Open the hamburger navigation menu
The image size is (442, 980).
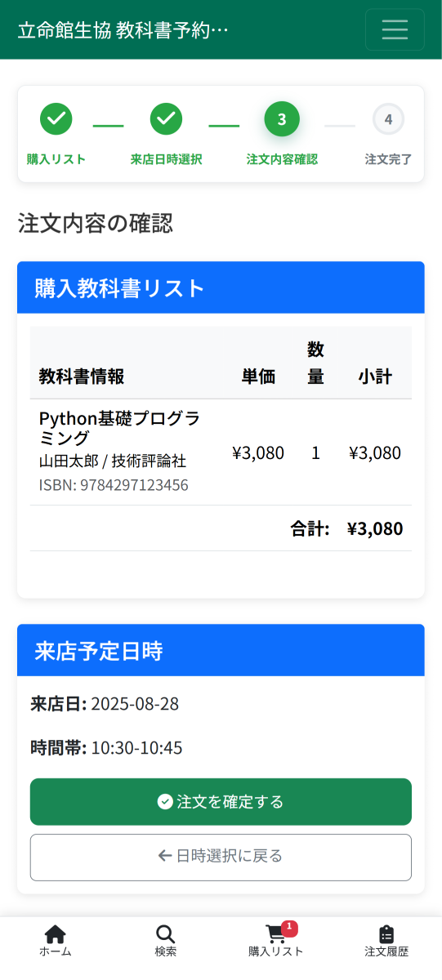pos(395,29)
